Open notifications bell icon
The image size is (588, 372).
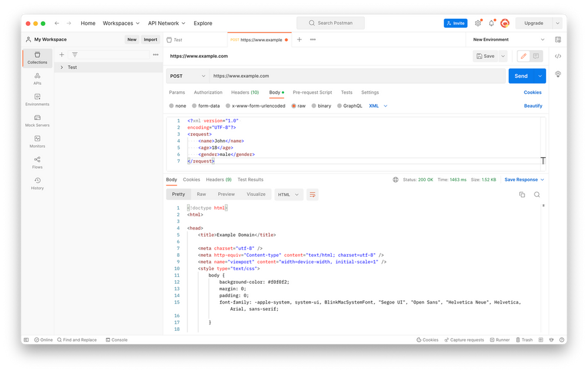492,24
